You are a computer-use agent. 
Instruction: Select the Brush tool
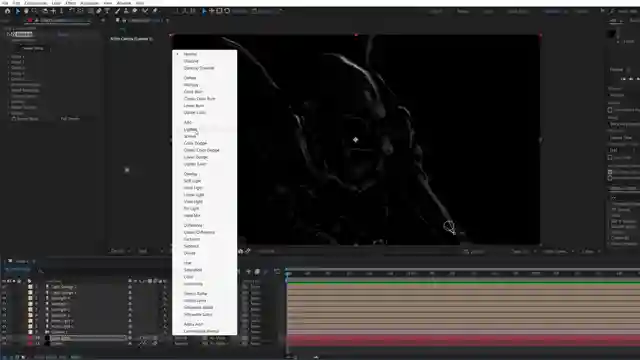click(117, 11)
